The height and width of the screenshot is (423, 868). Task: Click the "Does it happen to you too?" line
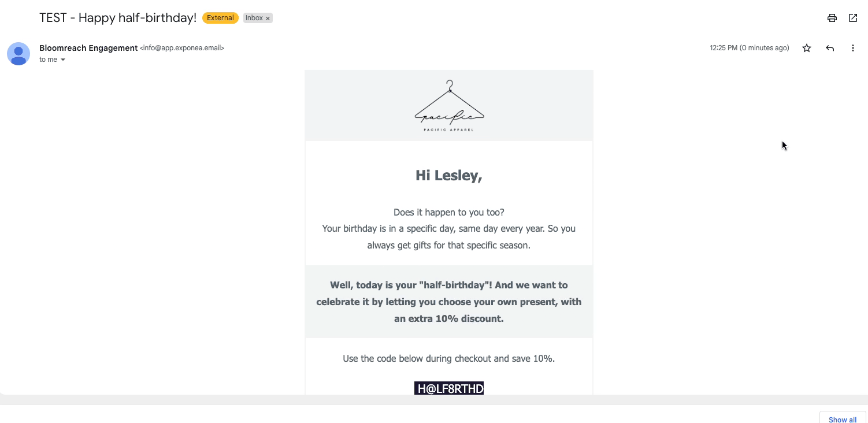tap(449, 212)
